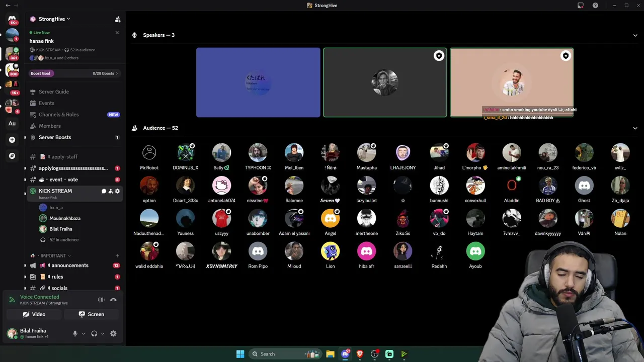Screen dimensions: 644x362
Task: Open User Settings gear
Action: pyautogui.click(x=113, y=333)
